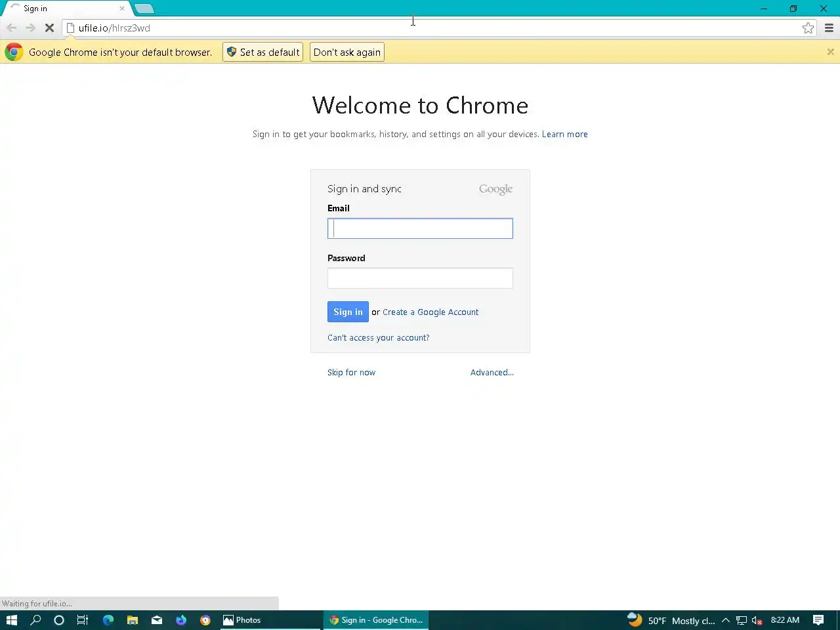
Task: Open the Action Center notifications icon
Action: [818, 620]
